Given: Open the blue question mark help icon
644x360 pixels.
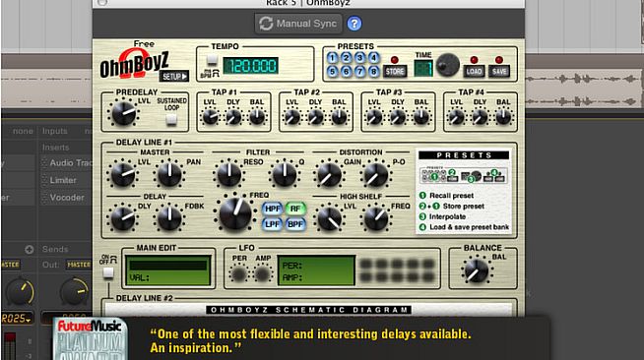Looking at the screenshot, I should [354, 24].
